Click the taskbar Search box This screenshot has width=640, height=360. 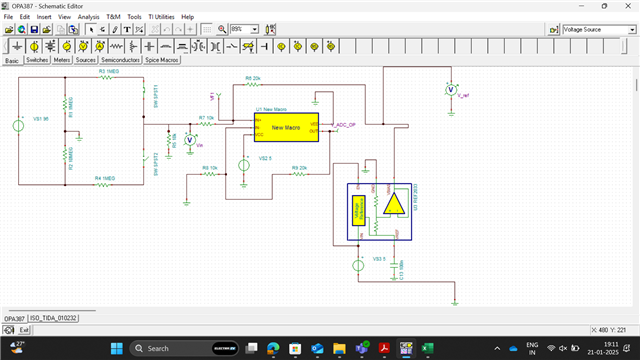tap(184, 348)
